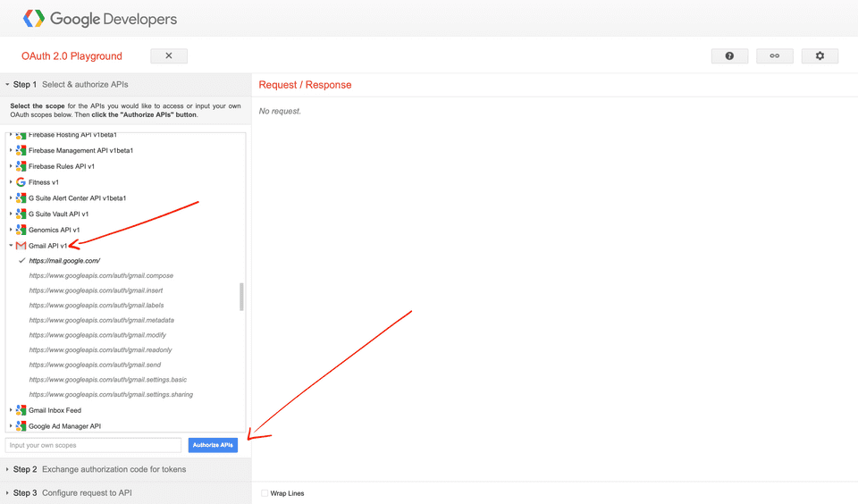Collapse Step 1 Select & authorize APIs
Viewport: 858px width, 504px height.
pyautogui.click(x=125, y=84)
